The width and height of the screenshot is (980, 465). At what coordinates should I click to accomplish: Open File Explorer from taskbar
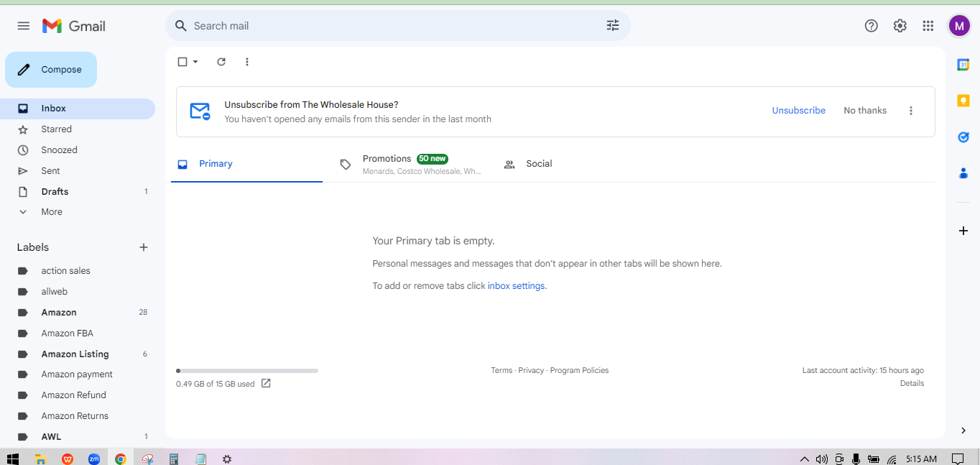[x=41, y=459]
